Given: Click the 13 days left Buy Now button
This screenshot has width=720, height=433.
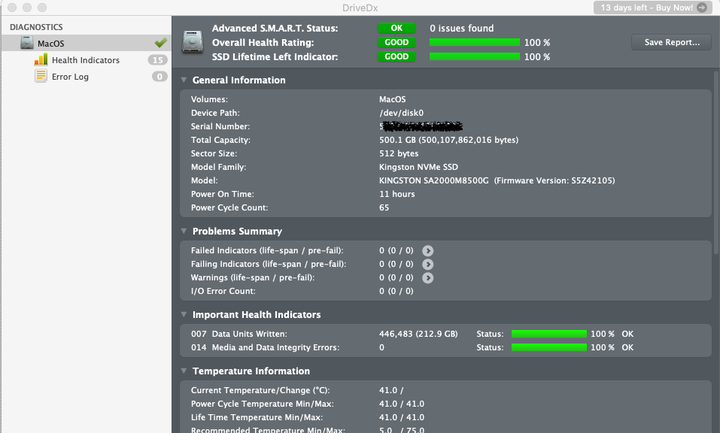Looking at the screenshot, I should (x=651, y=7).
